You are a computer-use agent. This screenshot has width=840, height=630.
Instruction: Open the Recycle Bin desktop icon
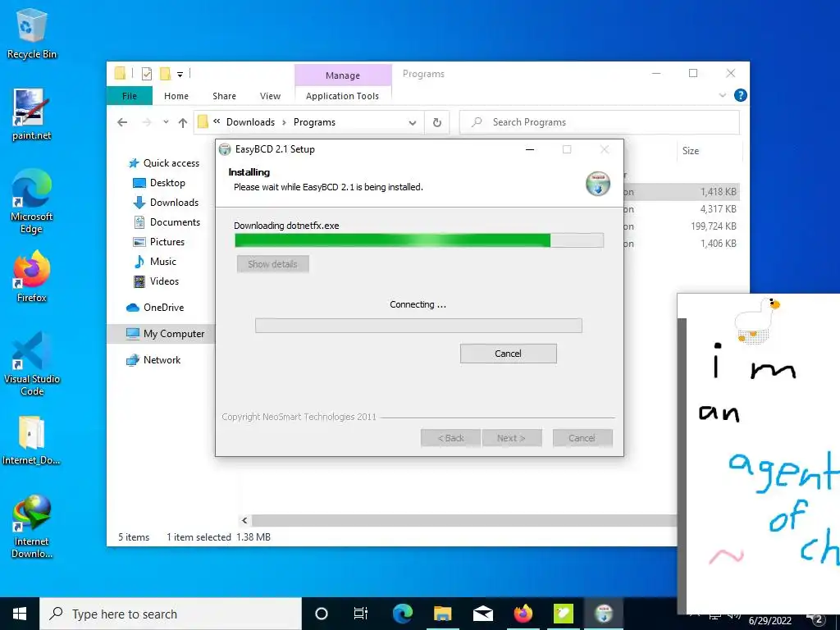point(31,33)
